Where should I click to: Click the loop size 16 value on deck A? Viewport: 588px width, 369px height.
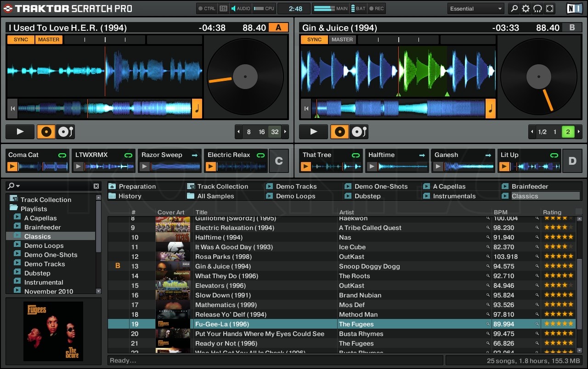click(262, 132)
